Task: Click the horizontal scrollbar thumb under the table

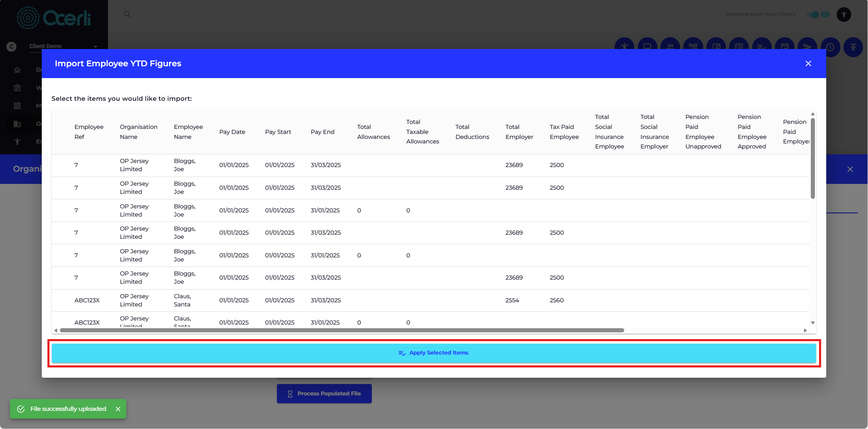Action: [342, 330]
